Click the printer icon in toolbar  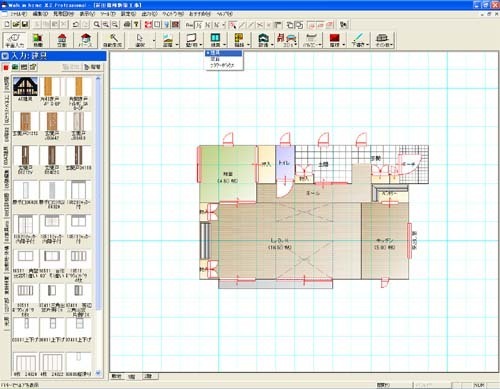(127, 24)
